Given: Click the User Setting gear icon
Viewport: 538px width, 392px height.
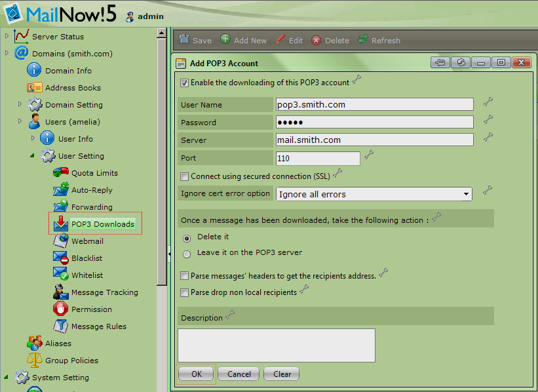Looking at the screenshot, I should (x=48, y=155).
